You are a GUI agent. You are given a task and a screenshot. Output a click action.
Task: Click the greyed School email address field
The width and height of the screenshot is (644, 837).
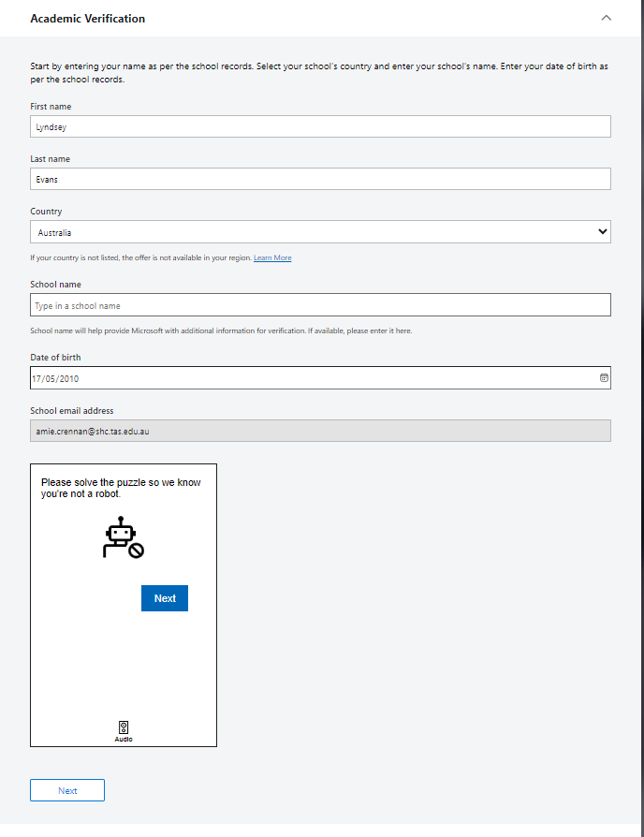pos(320,431)
